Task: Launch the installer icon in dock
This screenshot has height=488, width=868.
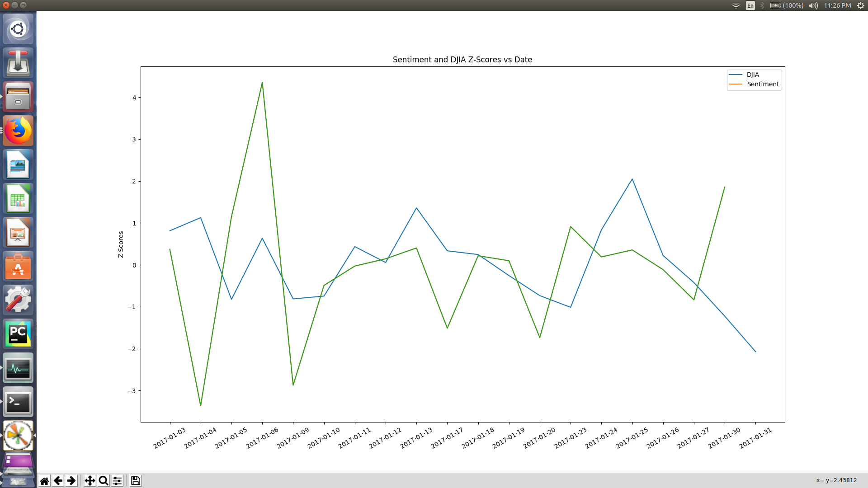Action: coord(18,63)
